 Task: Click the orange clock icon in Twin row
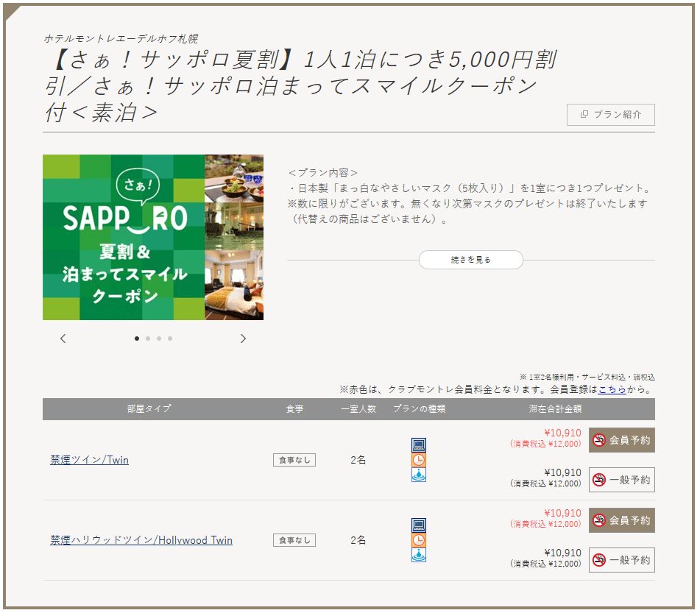pyautogui.click(x=419, y=460)
